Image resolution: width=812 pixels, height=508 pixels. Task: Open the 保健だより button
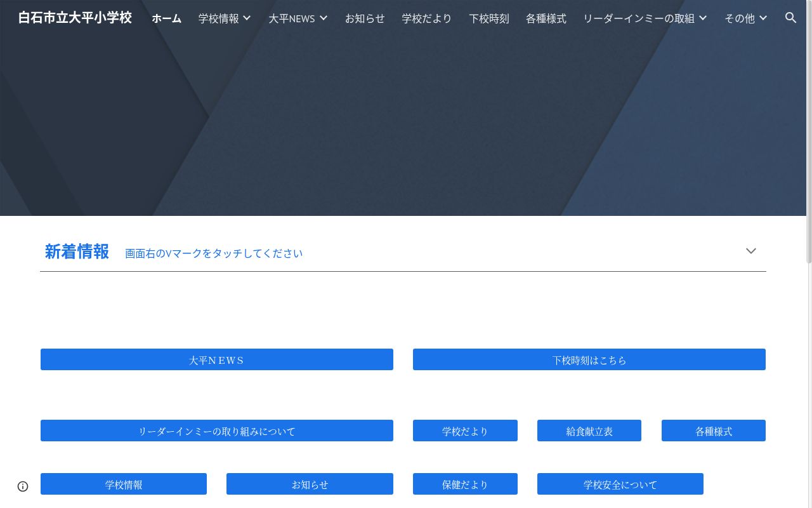tap(465, 484)
